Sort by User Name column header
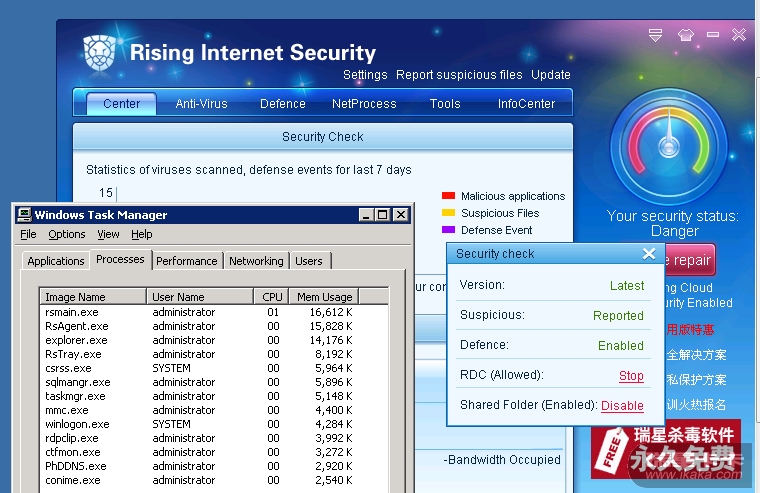Screen dimensions: 760x493 pos(200,297)
